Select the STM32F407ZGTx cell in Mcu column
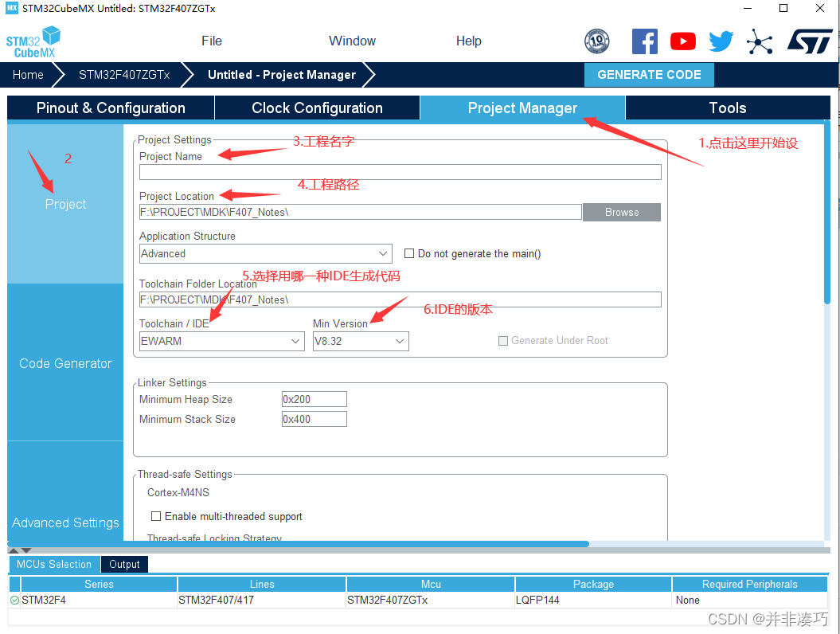This screenshot has height=634, width=840. [x=431, y=601]
